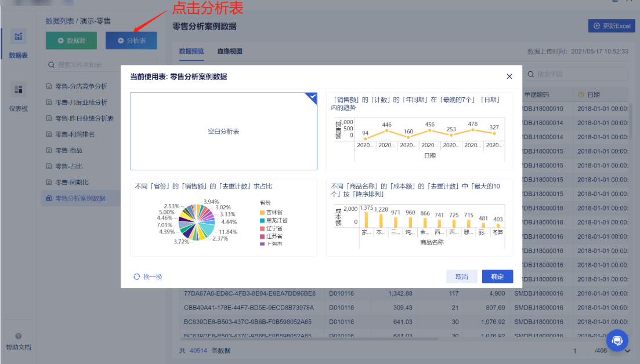Image resolution: width=640 pixels, height=364 pixels.
Task: Click 江苏省 legend swatch in pie chart
Action: 262,236
